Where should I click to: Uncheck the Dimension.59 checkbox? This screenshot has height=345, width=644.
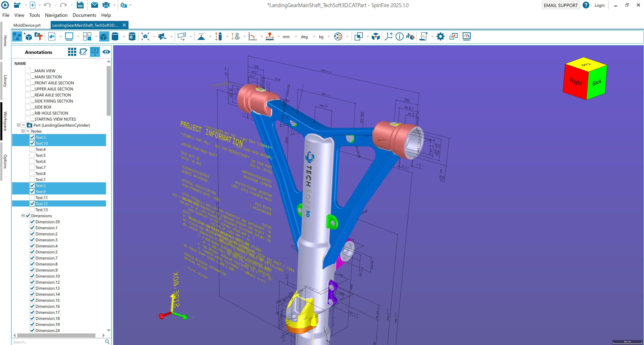click(x=32, y=222)
